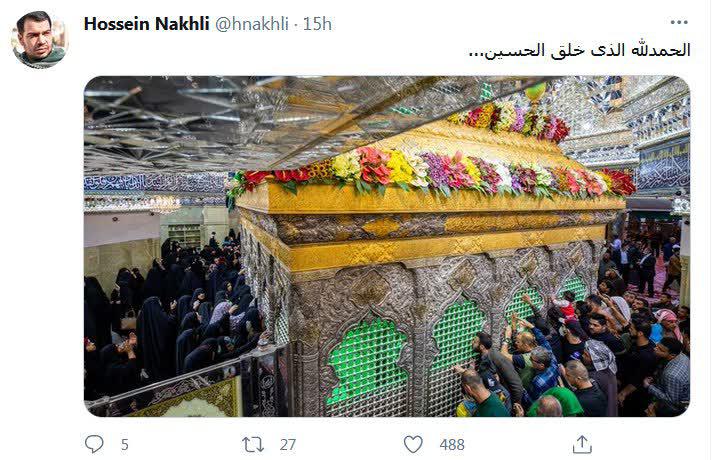The image size is (712, 460).
Task: Open Hossein Nakhli's profile picture
Action: [x=40, y=40]
